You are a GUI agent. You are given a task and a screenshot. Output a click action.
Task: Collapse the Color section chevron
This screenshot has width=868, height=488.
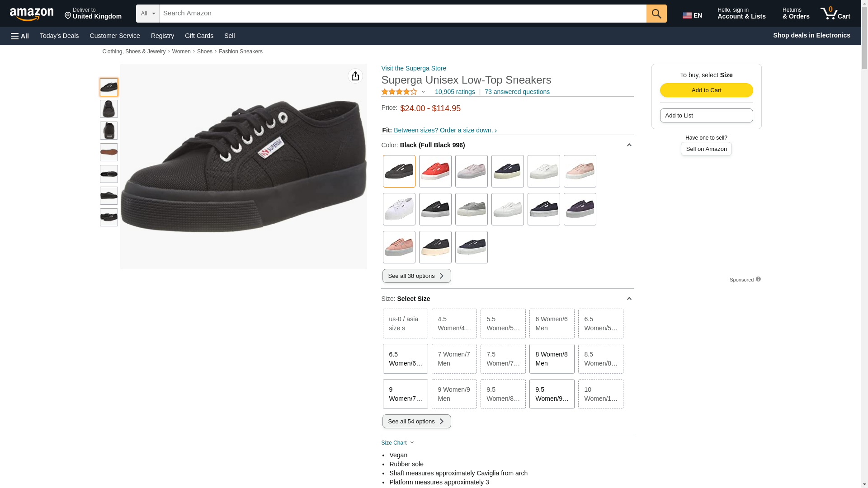click(x=629, y=145)
